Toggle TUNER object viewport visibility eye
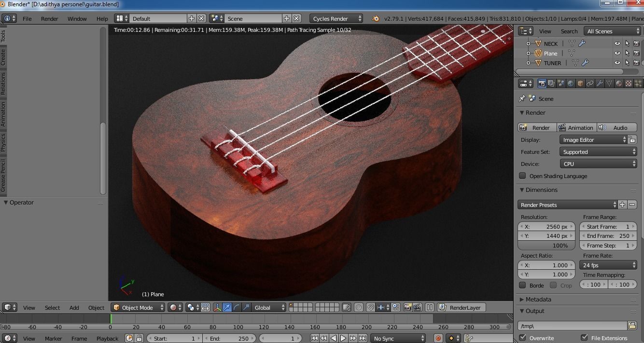Viewport: 644px width, 343px height. click(x=617, y=63)
